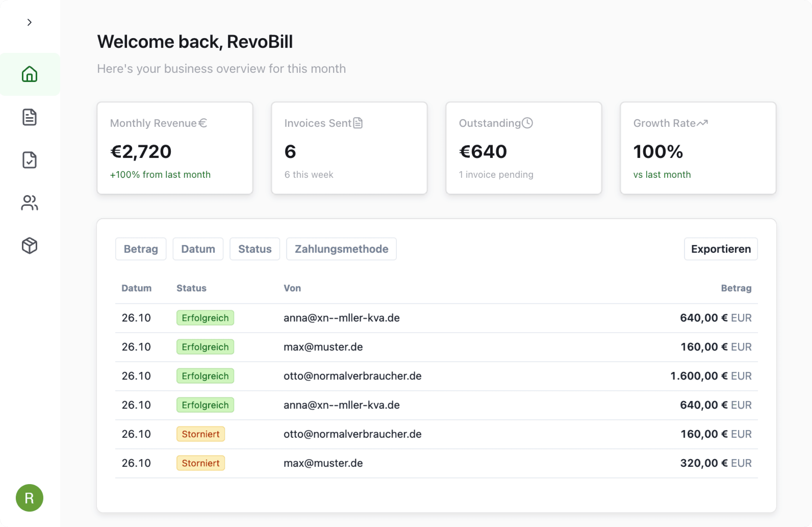Click the 160,00 € amount in Erfolgreich row
812x527 pixels.
coord(716,347)
